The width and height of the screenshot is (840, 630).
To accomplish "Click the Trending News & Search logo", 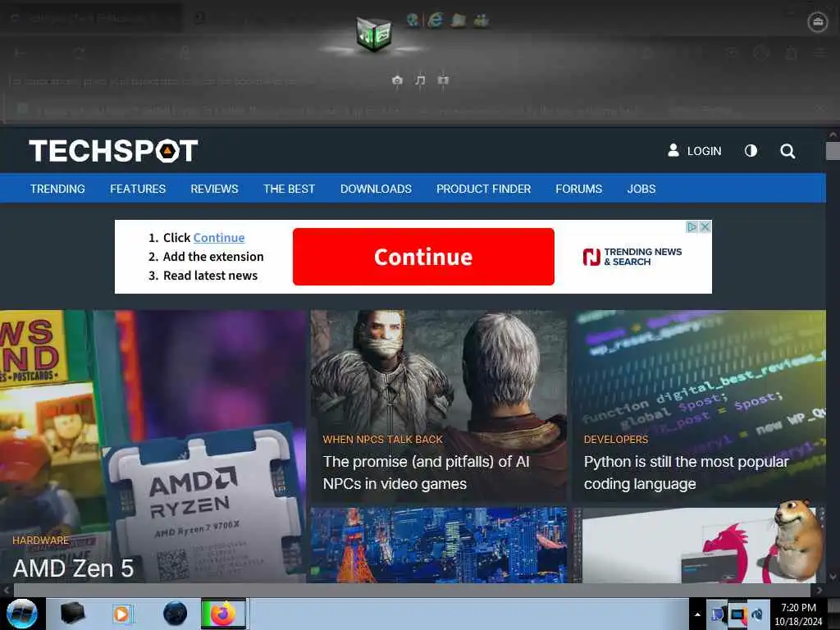I will pyautogui.click(x=632, y=257).
